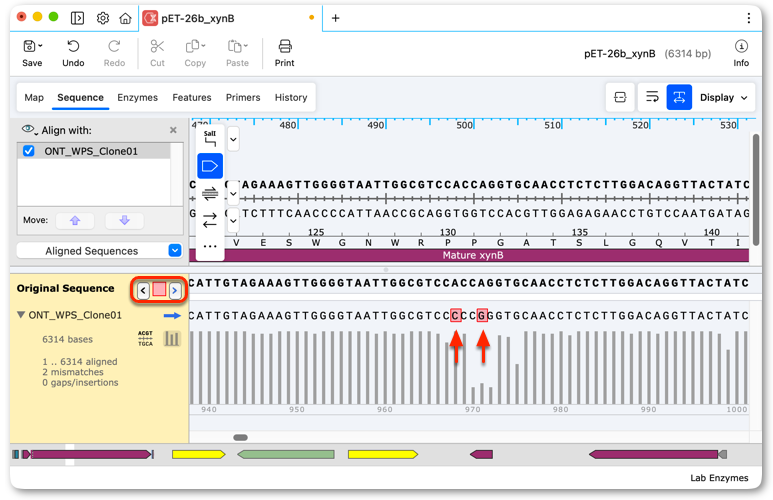Viewport: 773px width, 500px height.
Task: Switch to the Map tab
Action: (34, 98)
